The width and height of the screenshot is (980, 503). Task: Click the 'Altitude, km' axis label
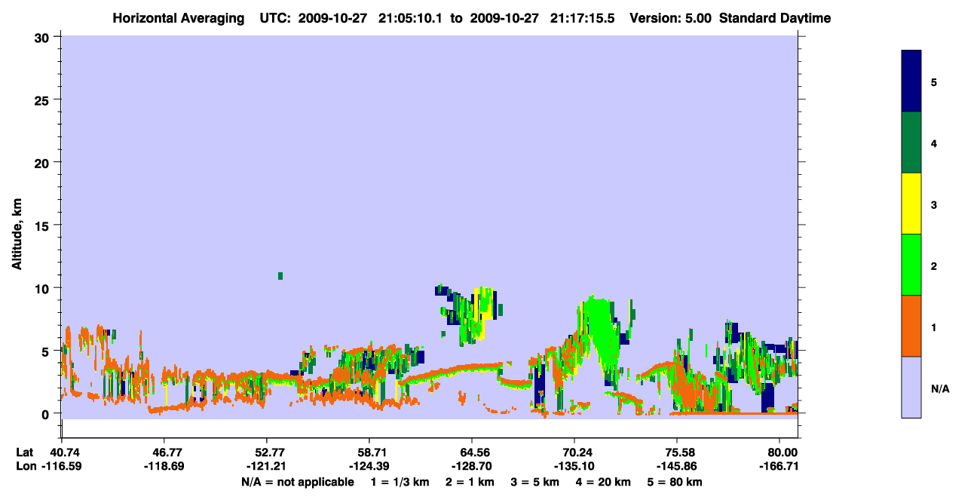tap(16, 235)
